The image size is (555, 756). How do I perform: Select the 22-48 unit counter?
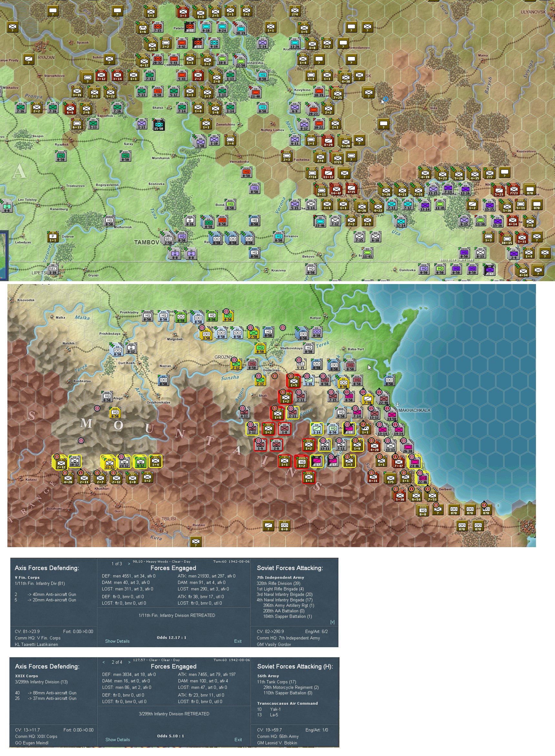pos(383,398)
